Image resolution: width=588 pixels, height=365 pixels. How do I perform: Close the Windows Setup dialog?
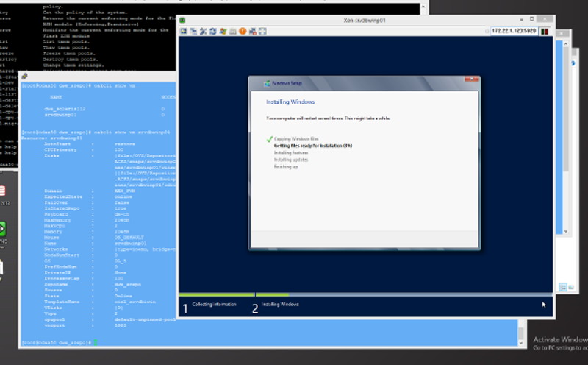pos(471,79)
